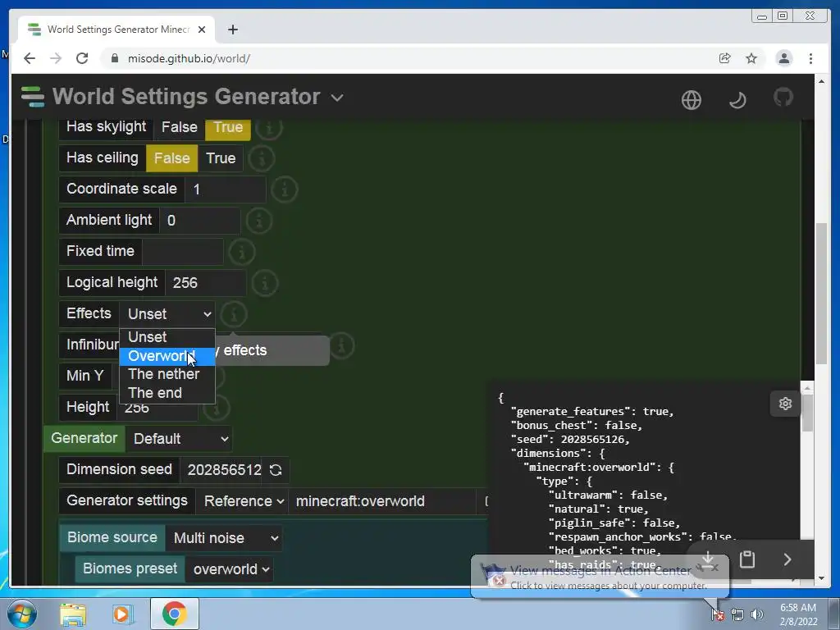Change Generator settings Reference dropdown

pyautogui.click(x=243, y=501)
